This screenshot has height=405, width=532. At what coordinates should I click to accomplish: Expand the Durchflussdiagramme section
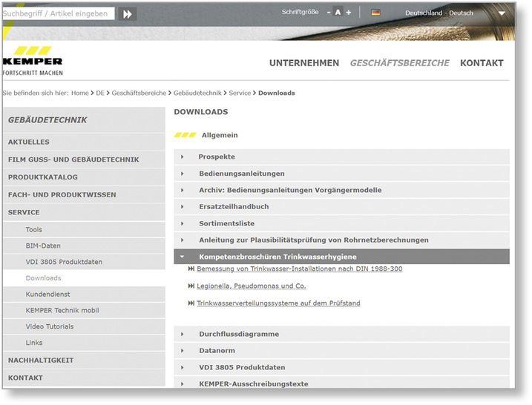point(239,335)
